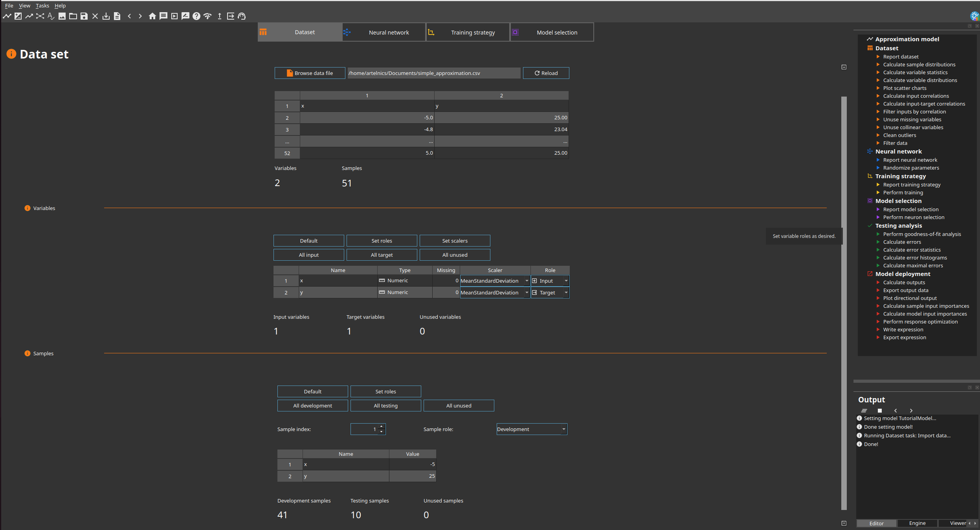Open the Tasks menu
Viewport: 980px width, 530px height.
pos(42,5)
